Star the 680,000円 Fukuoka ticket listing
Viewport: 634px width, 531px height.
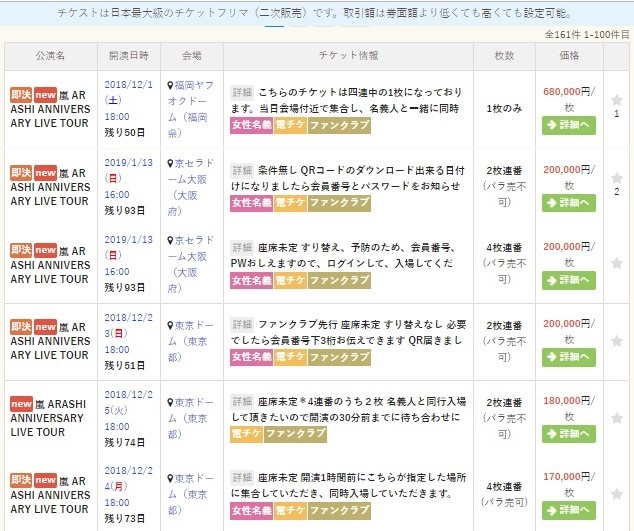pyautogui.click(x=617, y=99)
